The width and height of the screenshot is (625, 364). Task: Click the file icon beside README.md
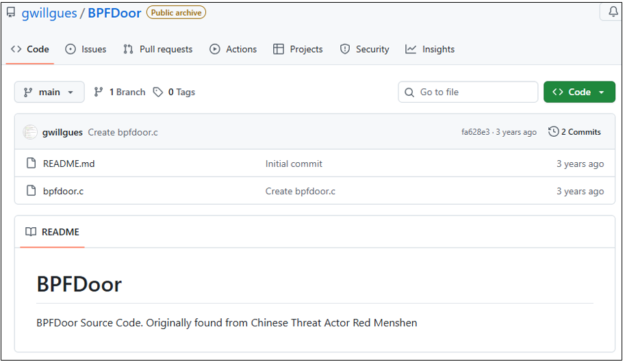coord(31,164)
